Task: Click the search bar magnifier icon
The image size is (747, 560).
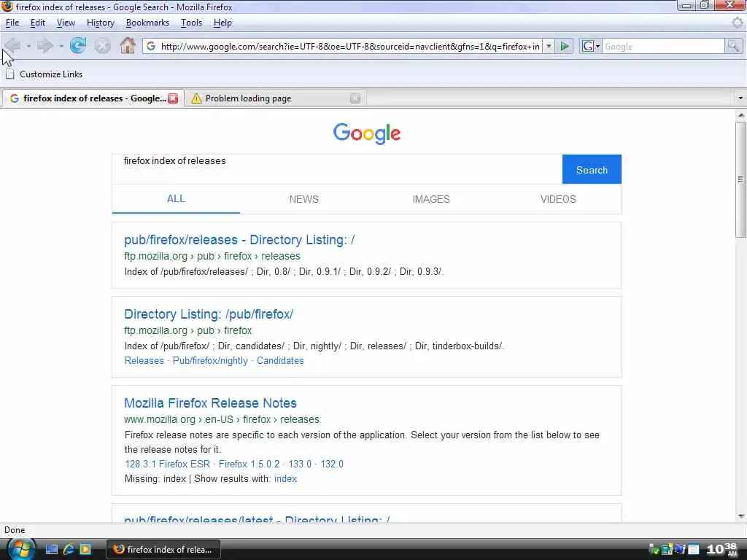Action: 732,46
